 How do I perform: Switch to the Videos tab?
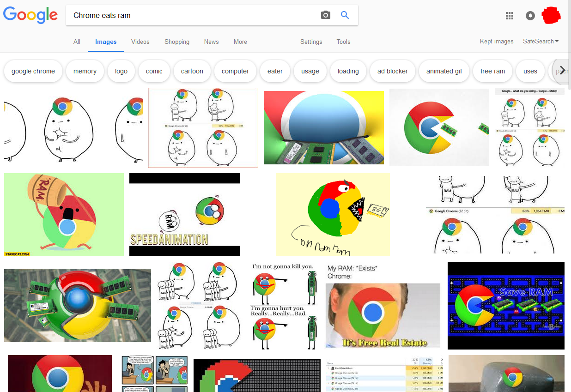[140, 42]
